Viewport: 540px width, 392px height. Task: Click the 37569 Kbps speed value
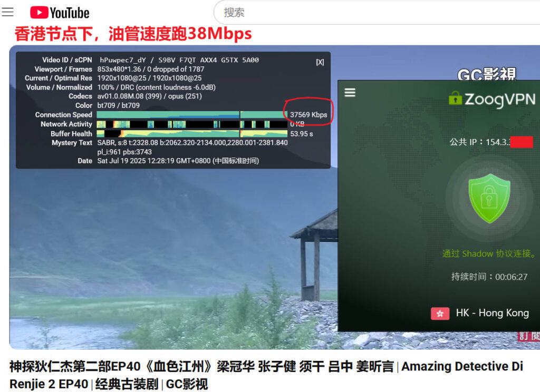308,115
